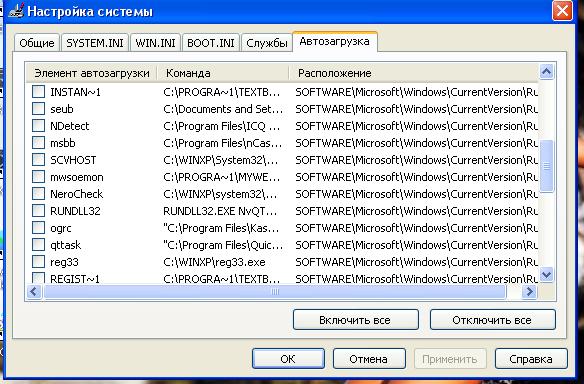Click the "C:\Program Files\Quic... command

coord(223,245)
